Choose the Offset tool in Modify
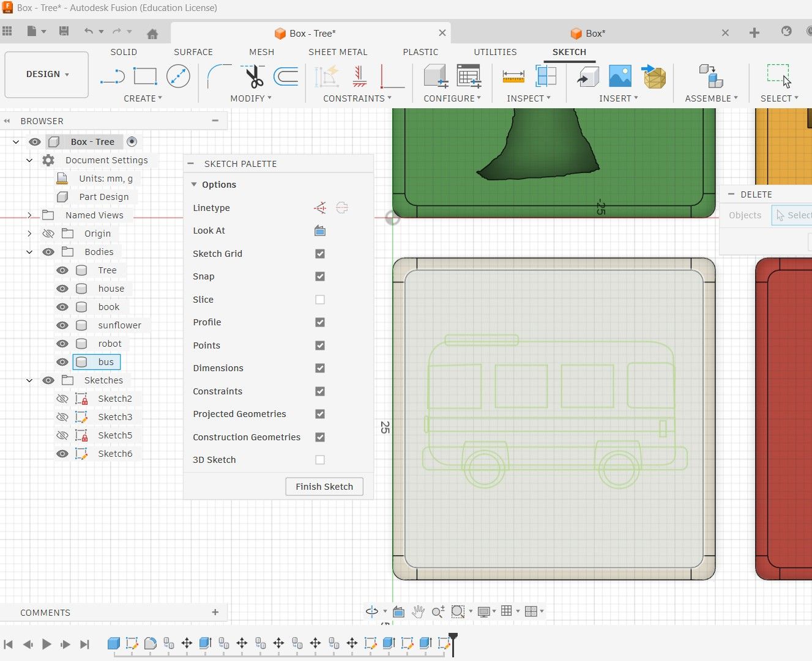The height and width of the screenshot is (661, 812). [x=286, y=76]
